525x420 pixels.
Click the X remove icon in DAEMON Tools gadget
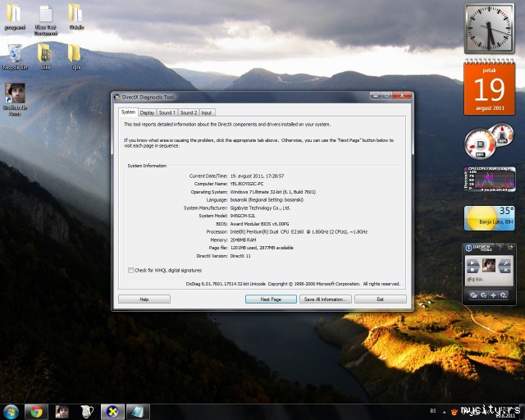click(x=505, y=270)
